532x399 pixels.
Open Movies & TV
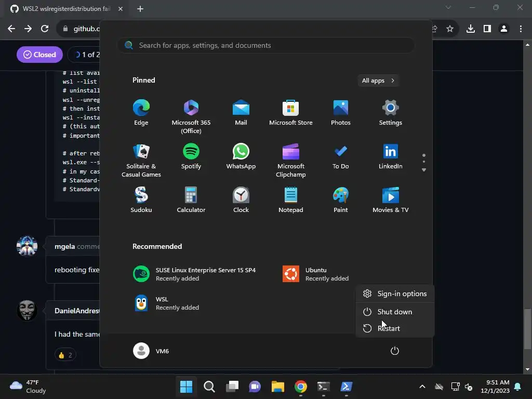[391, 199]
